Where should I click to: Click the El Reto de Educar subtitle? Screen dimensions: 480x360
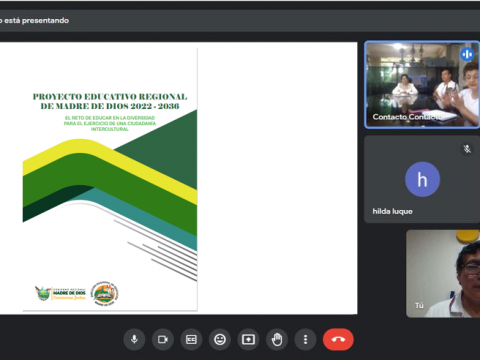pyautogui.click(x=110, y=123)
